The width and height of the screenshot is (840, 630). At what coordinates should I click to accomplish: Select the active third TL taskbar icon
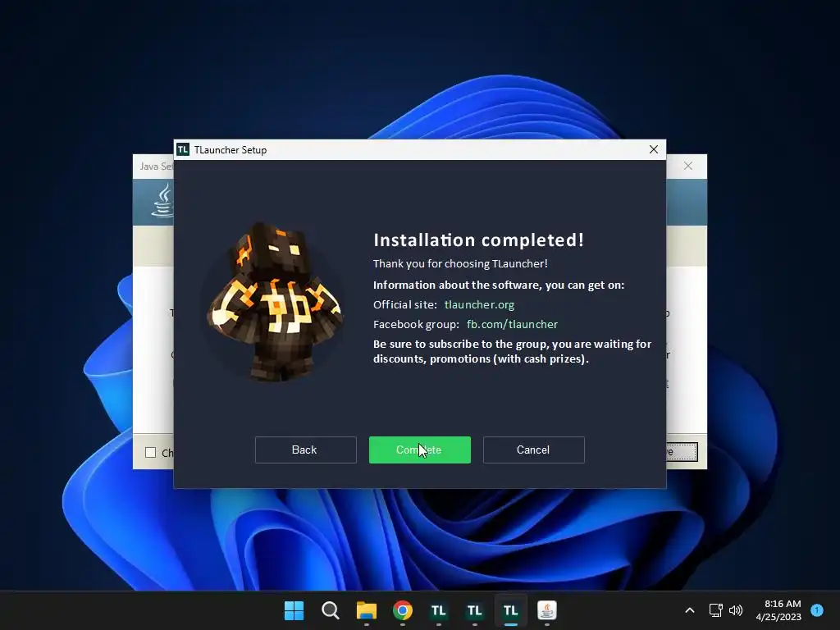(x=510, y=610)
